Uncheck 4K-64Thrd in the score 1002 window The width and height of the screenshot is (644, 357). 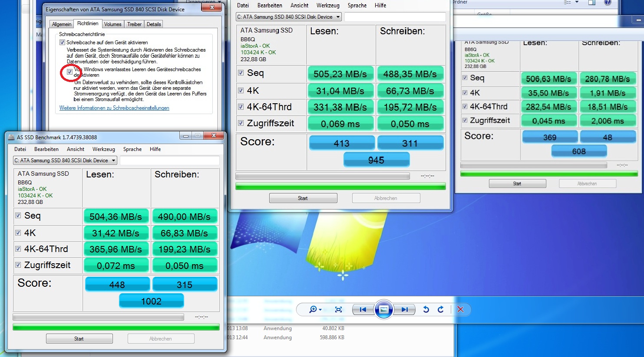tap(18, 249)
